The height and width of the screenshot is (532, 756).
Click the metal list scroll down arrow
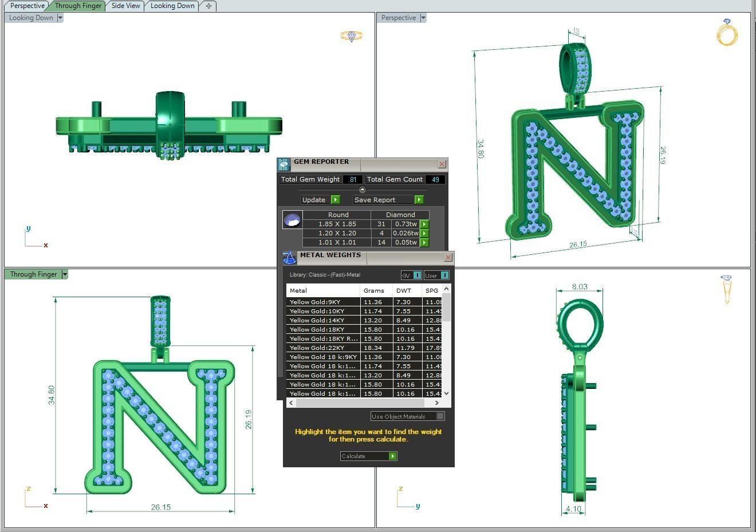tap(447, 393)
